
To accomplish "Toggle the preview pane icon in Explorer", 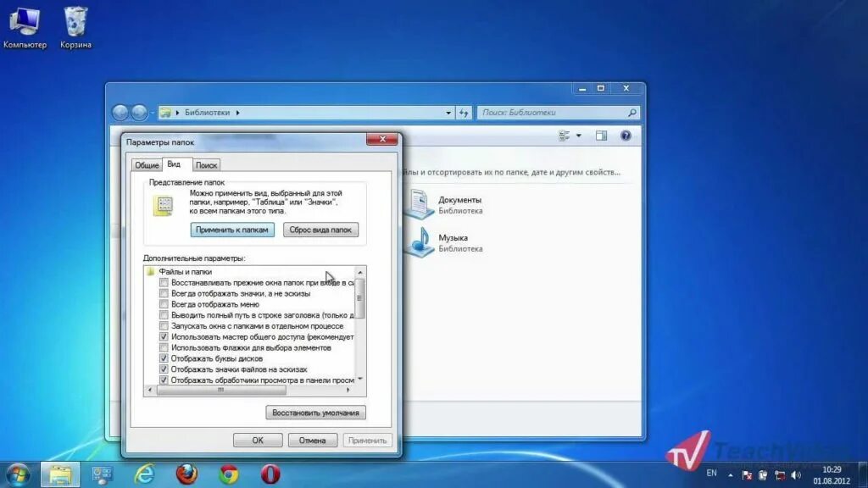I will tap(601, 136).
